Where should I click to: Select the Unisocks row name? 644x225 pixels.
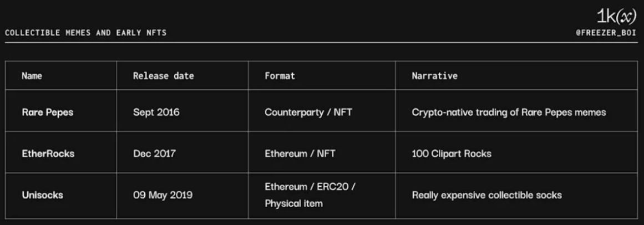(x=43, y=195)
